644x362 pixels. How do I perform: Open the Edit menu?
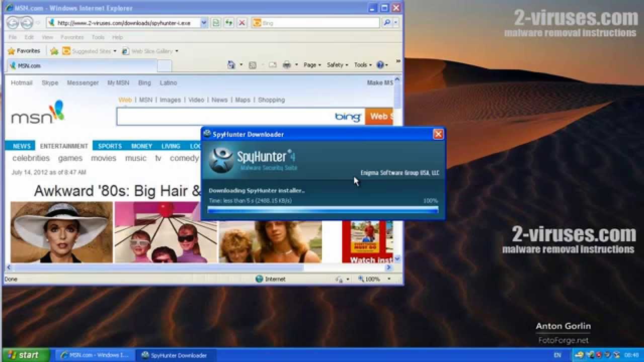[29, 37]
